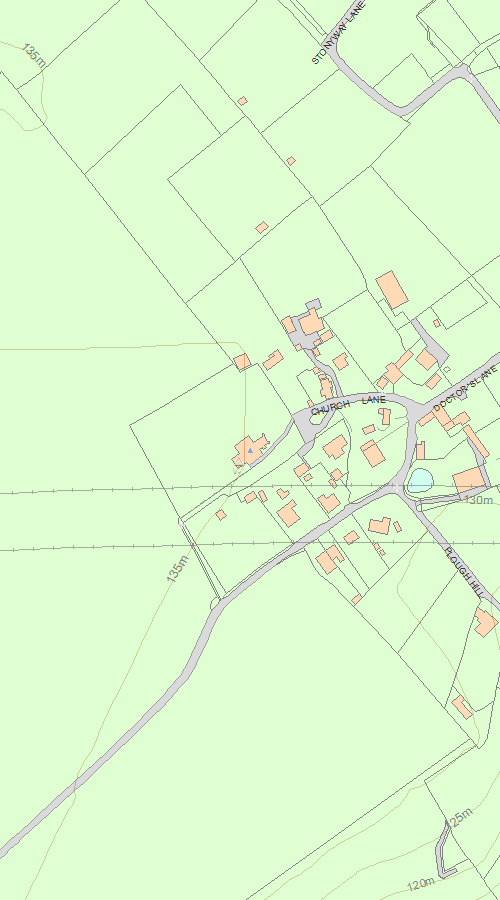This screenshot has height=900, width=500.
Task: Click the 130m contour label
Action: click(479, 500)
